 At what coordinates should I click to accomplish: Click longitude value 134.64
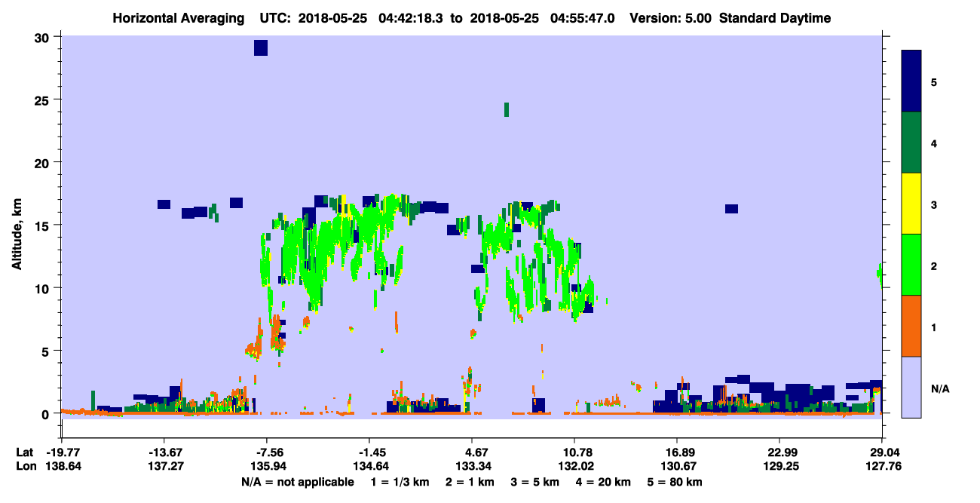[370, 466]
